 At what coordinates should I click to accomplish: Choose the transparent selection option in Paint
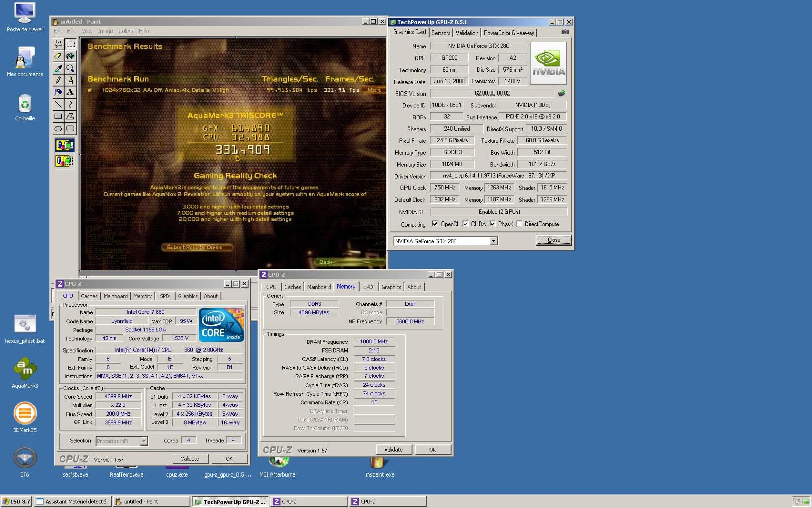[64, 161]
